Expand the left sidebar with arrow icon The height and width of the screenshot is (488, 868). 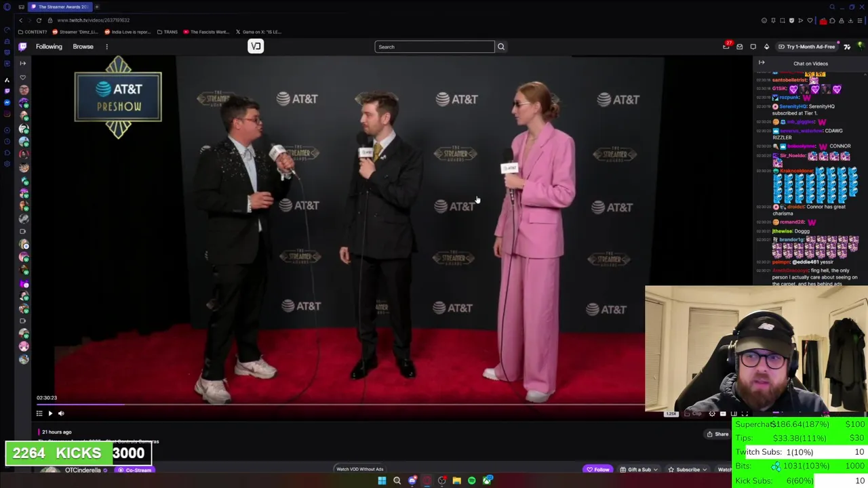pyautogui.click(x=22, y=63)
